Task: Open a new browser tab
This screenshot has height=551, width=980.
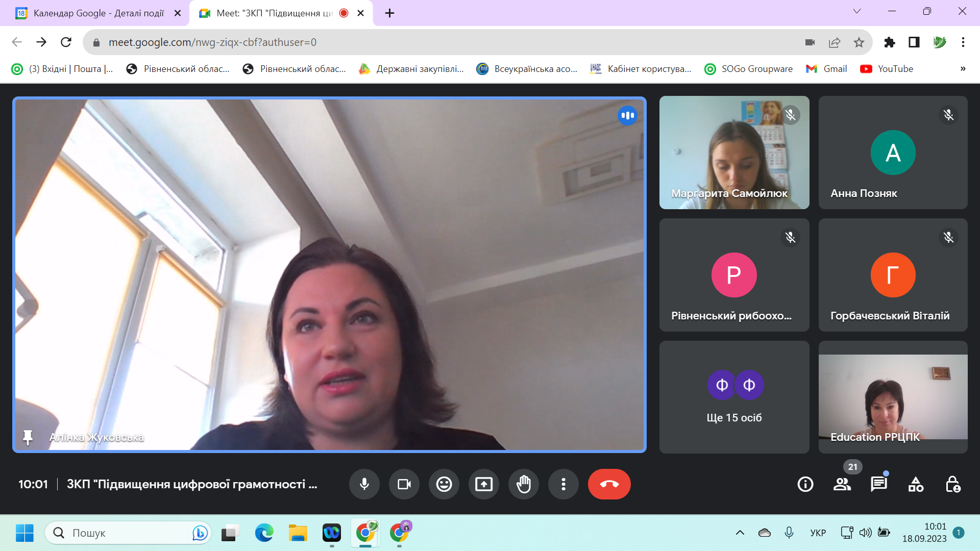Action: click(389, 13)
